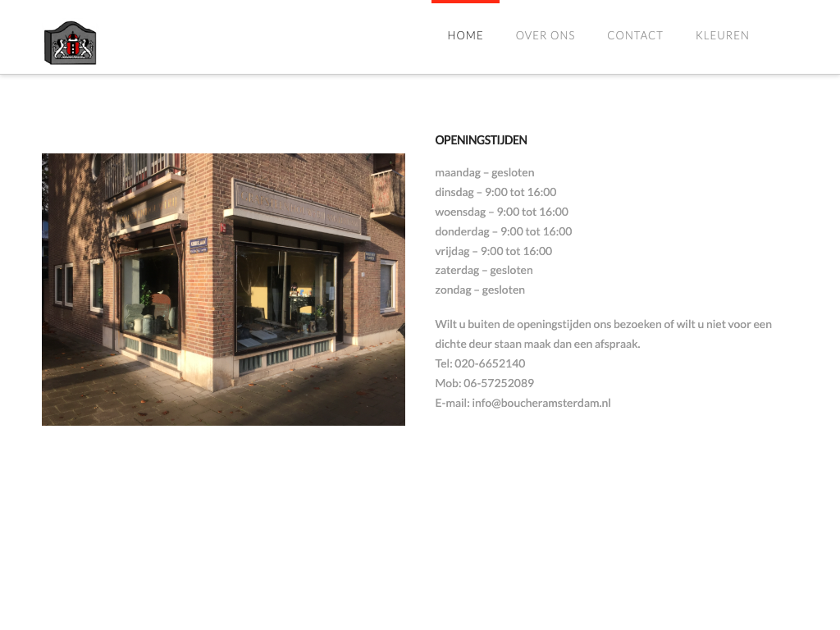This screenshot has width=840, height=630.
Task: Click the 'Wilt u buiten de openingstijden' paragraph
Action: [603, 334]
